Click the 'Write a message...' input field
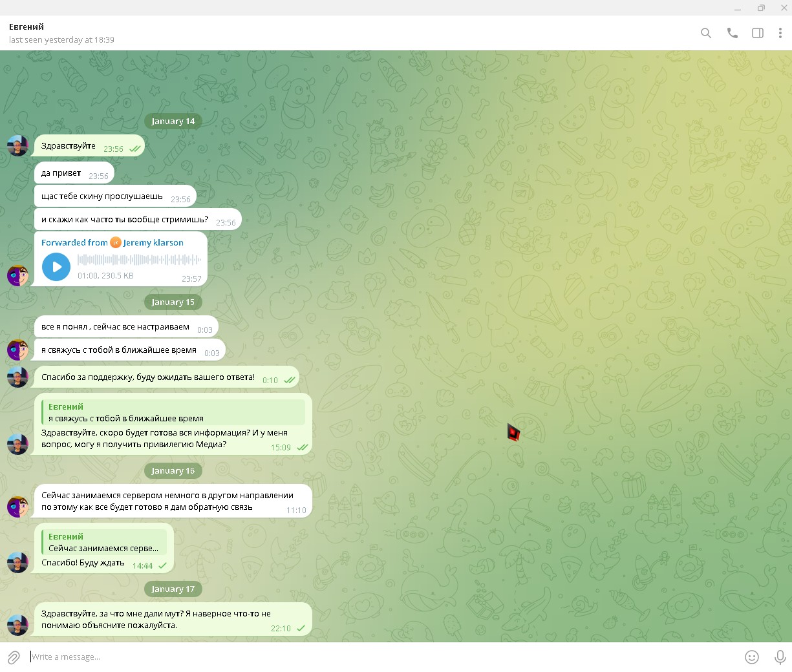 381,657
